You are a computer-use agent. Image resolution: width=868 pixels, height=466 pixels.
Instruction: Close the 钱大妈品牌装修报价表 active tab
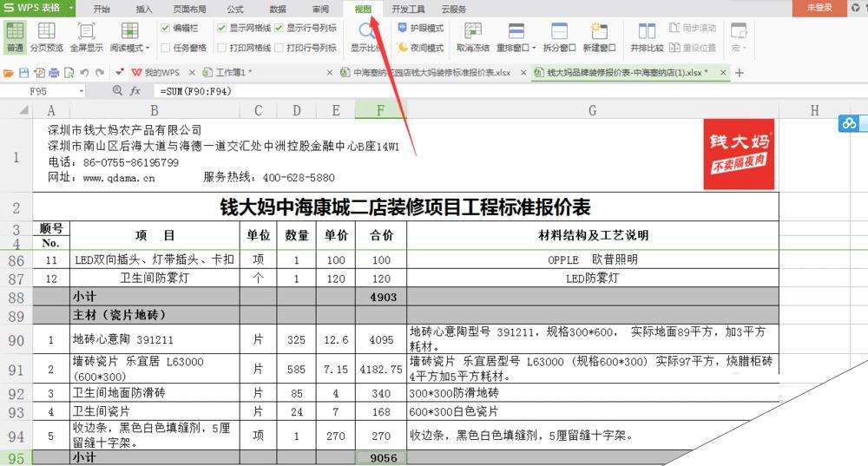tap(723, 73)
